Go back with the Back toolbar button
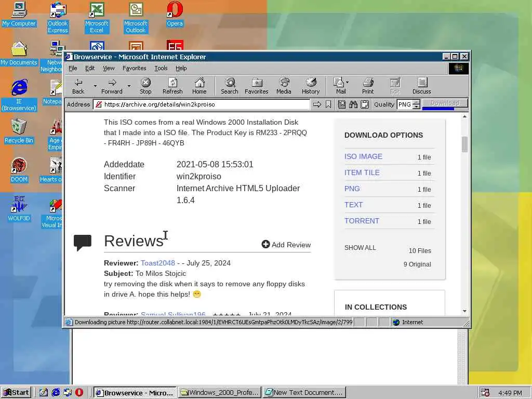The width and height of the screenshot is (532, 399). (78, 86)
